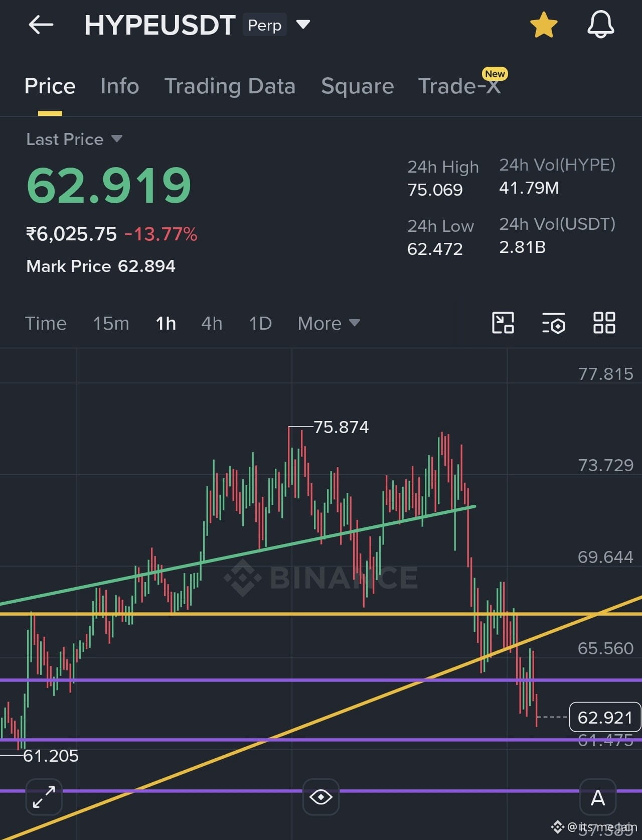
Task: Toggle auto-scale A button
Action: tap(598, 797)
